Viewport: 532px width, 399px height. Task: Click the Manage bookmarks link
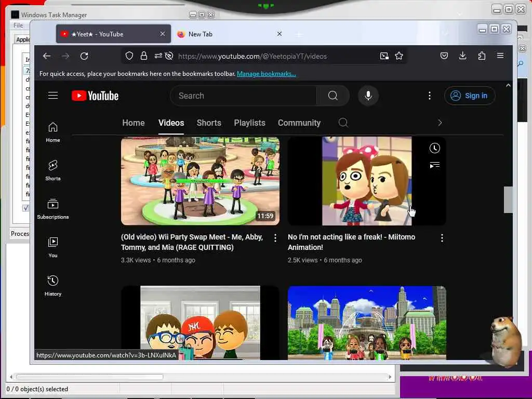(x=267, y=74)
